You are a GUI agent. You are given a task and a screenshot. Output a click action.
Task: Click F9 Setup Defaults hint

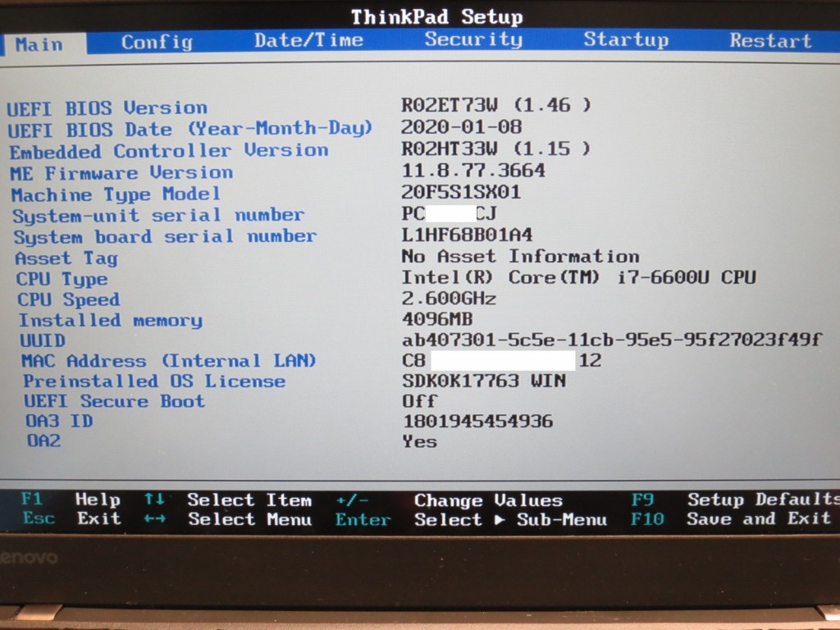tap(734, 500)
